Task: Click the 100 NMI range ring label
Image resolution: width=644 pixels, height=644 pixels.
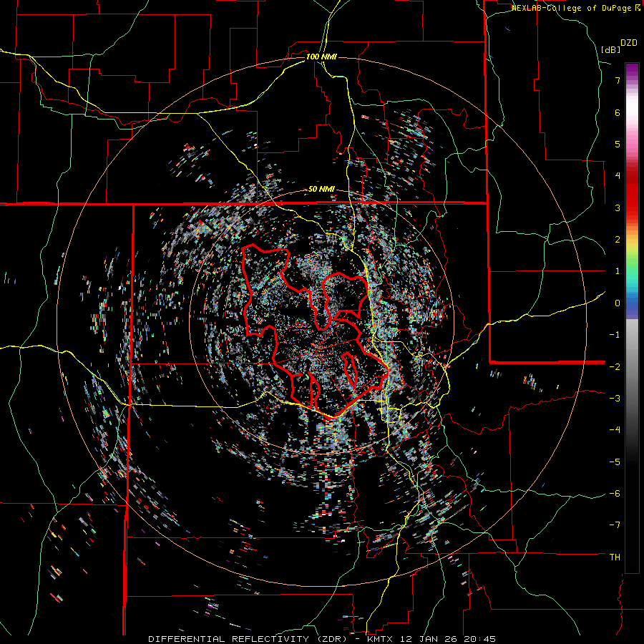Action: [x=321, y=57]
